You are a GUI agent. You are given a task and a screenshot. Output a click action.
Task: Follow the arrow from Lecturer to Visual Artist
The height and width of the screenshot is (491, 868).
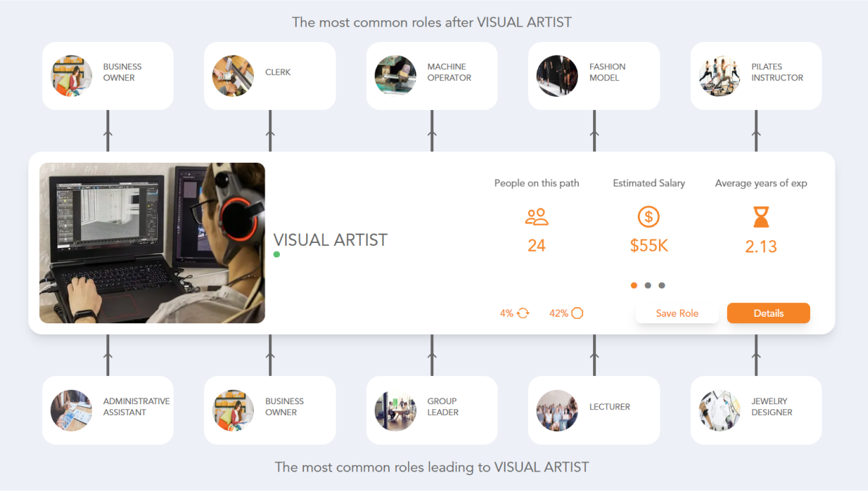tap(594, 354)
